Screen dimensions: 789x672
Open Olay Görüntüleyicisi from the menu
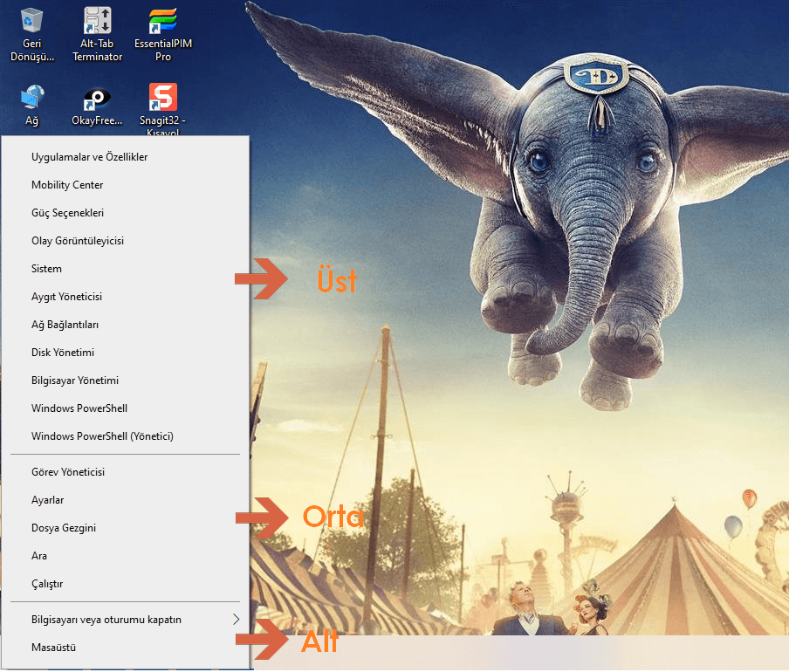[x=126, y=241]
